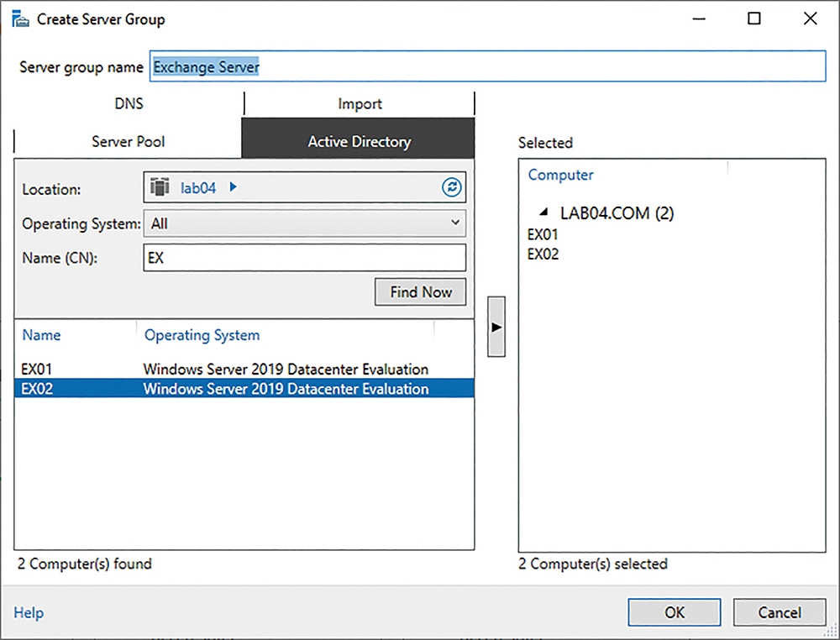This screenshot has height=640, width=840.
Task: Close the Create Server Group window
Action: point(811,18)
